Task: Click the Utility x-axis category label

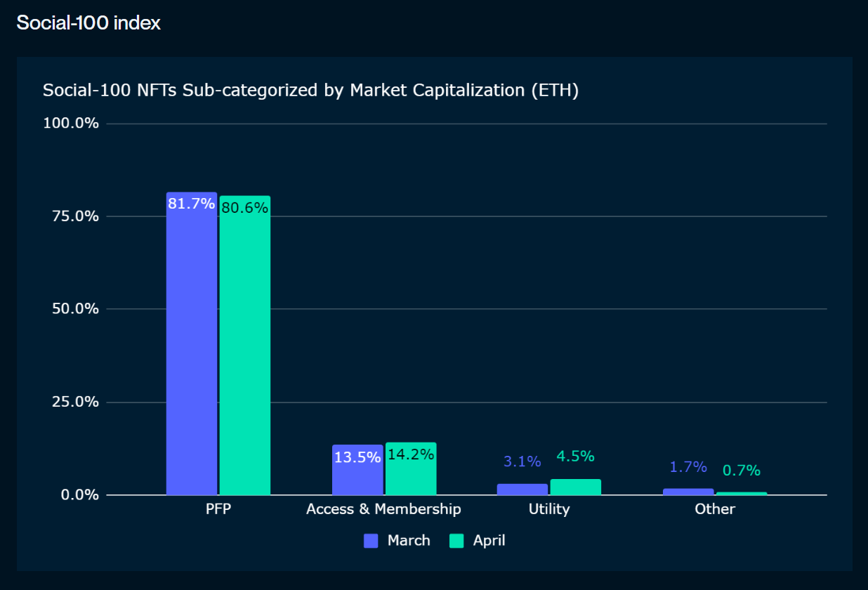Action: 549,509
